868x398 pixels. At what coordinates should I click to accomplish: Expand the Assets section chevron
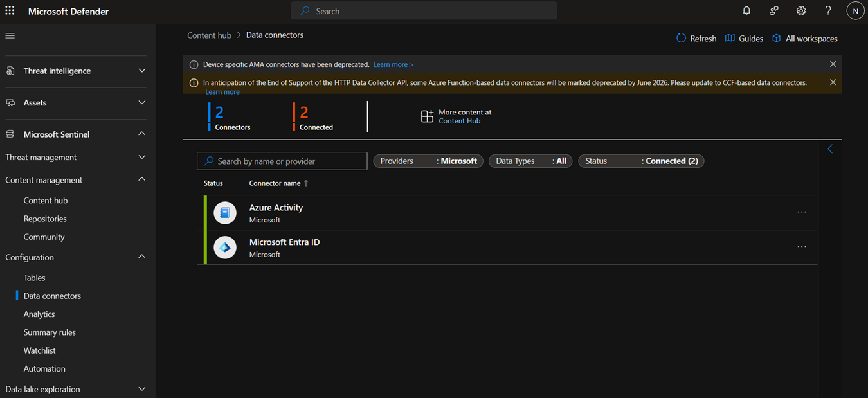[x=142, y=102]
